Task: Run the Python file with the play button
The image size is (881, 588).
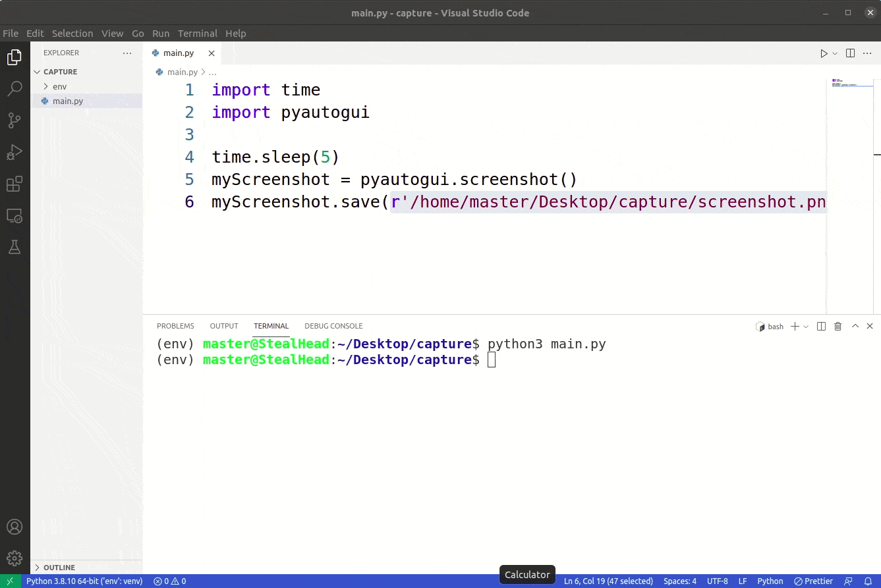Action: coord(822,53)
